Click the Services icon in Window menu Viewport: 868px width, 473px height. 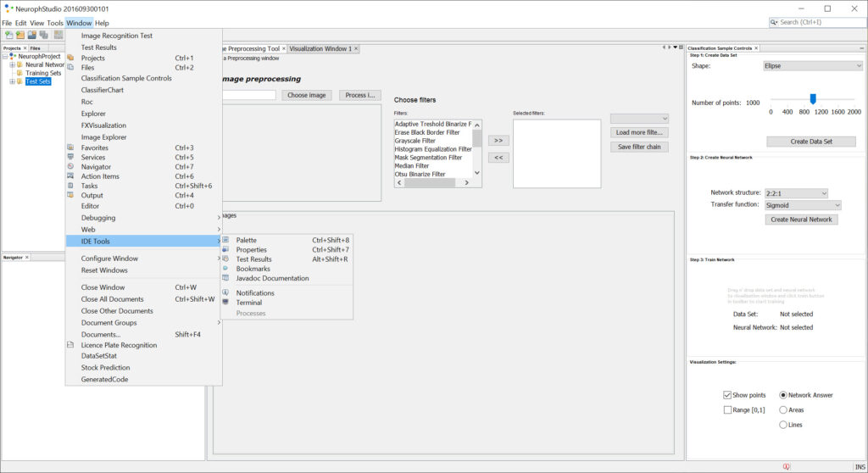click(x=71, y=157)
